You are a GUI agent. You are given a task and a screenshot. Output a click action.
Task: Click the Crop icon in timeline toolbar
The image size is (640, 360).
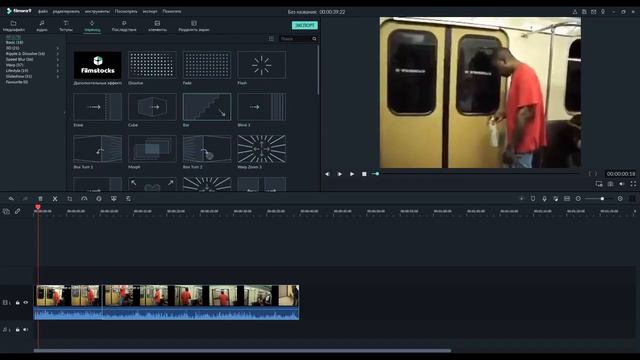tap(70, 199)
